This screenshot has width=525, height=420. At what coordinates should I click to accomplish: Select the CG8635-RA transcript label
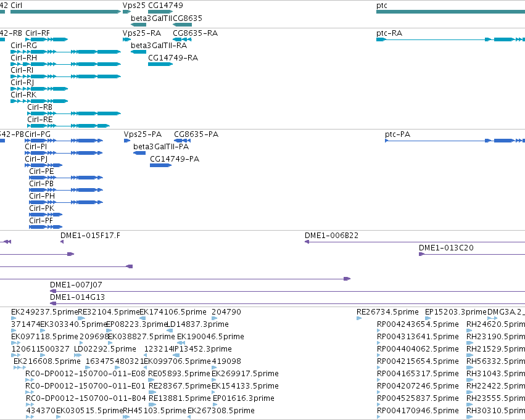[195, 33]
